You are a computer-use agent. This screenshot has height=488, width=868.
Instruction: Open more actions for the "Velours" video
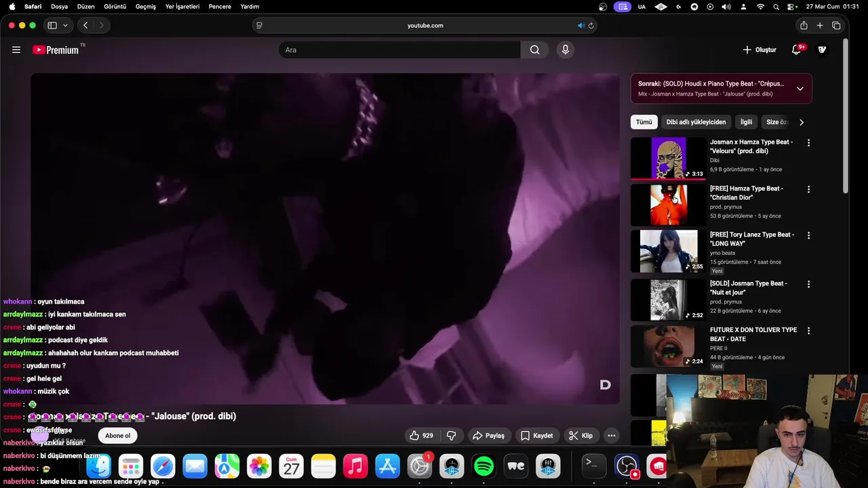coord(808,143)
